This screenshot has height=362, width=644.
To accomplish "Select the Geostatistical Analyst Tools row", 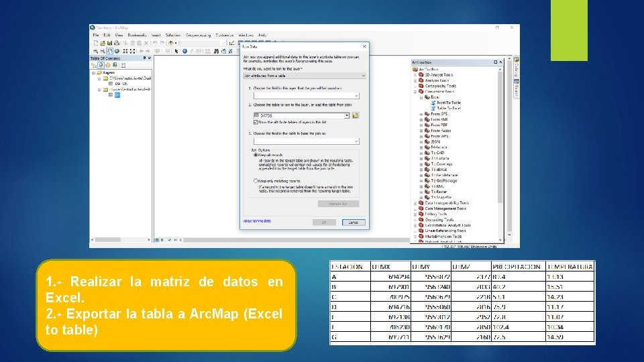I will point(445,225).
